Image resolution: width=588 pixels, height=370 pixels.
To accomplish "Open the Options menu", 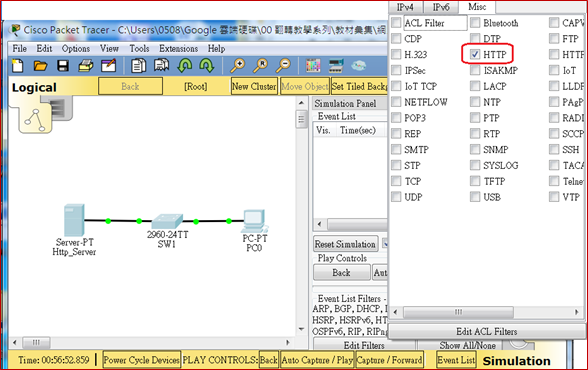I will click(x=76, y=49).
